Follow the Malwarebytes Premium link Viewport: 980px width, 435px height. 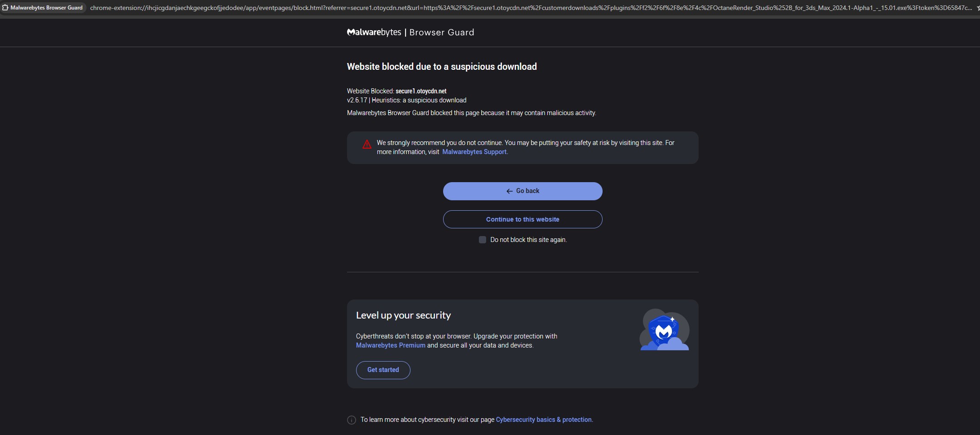(391, 345)
